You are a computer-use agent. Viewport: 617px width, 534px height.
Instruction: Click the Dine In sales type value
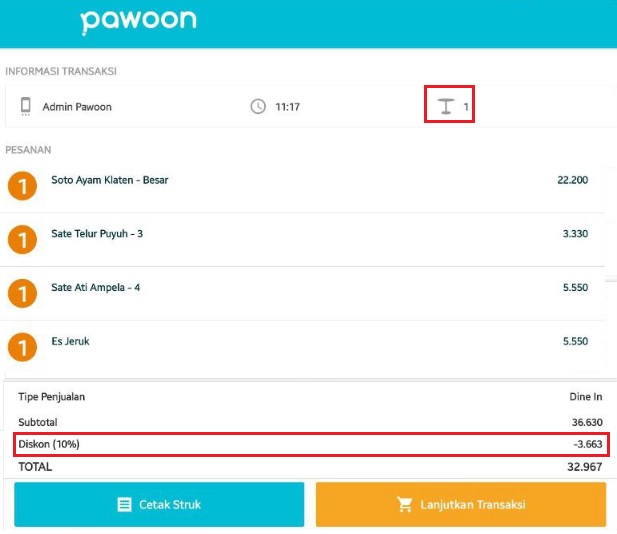(x=586, y=397)
